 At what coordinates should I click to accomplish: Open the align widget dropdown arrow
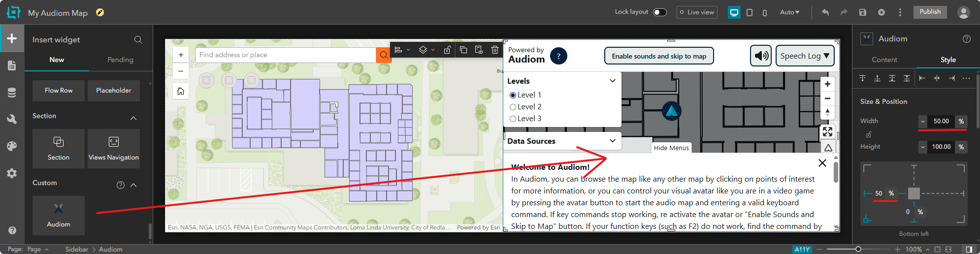pos(408,50)
